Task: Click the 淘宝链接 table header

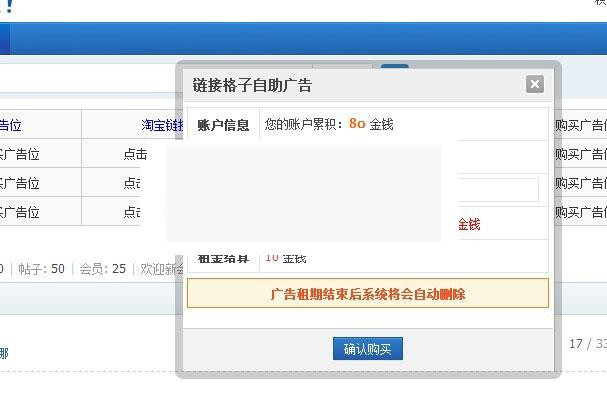Action: pos(162,125)
